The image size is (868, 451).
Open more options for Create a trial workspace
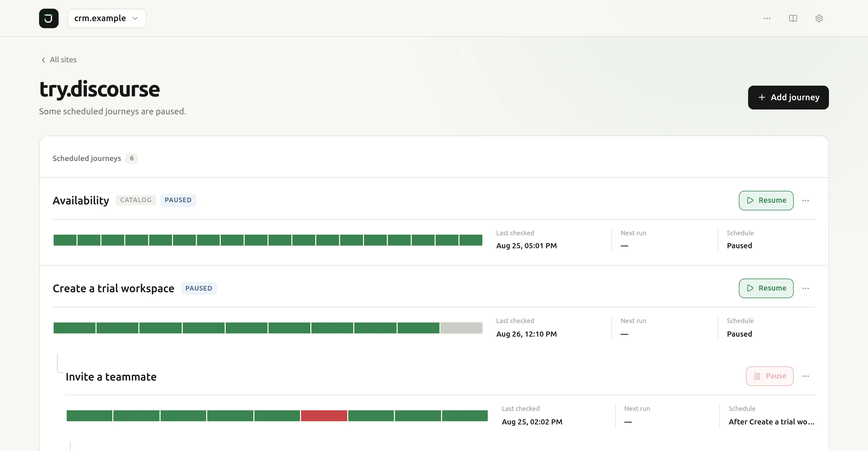805,288
